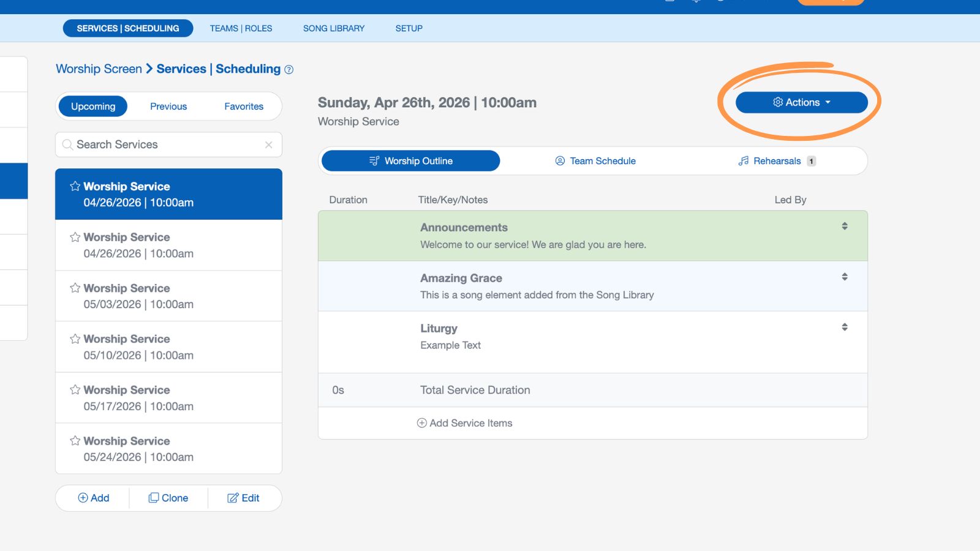Toggle the star on the selected 04/26 service
The width and height of the screenshot is (980, 551).
(x=76, y=186)
